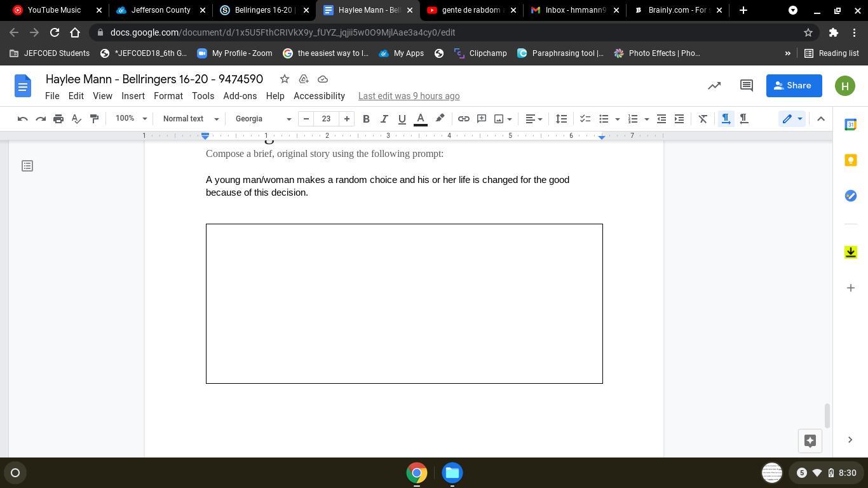Open the Insert image dropdown

point(503,119)
